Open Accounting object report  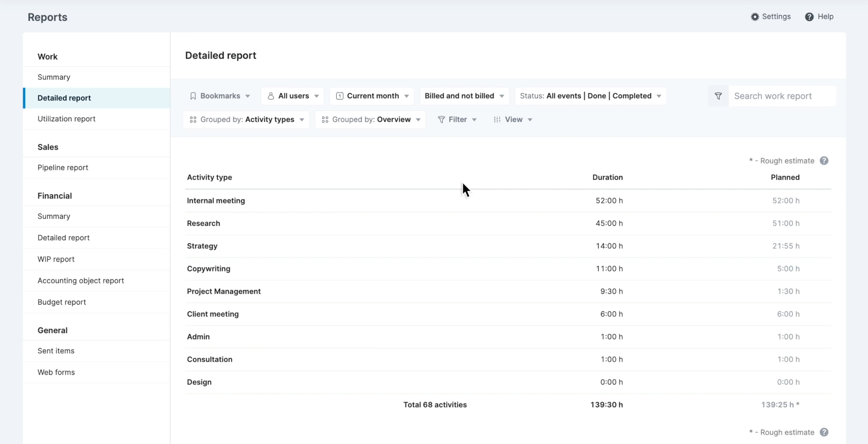click(x=96, y=281)
